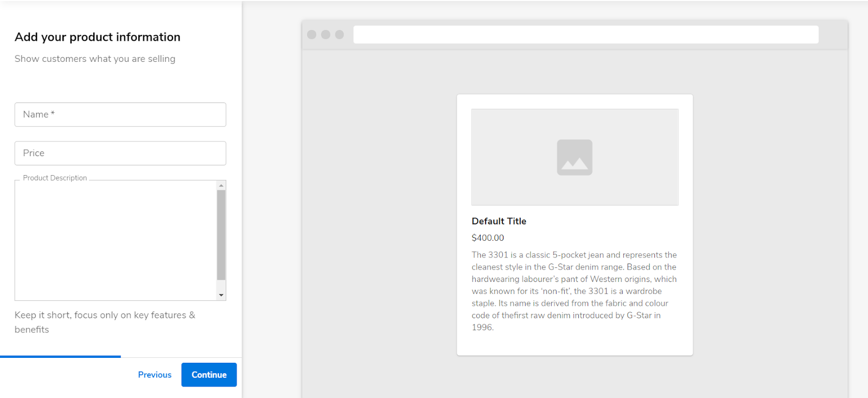868x398 pixels.
Task: Click the Continue button
Action: [209, 375]
